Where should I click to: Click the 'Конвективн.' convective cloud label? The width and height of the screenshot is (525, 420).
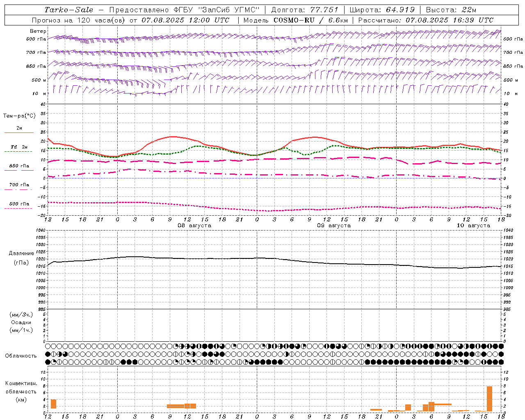21,383
